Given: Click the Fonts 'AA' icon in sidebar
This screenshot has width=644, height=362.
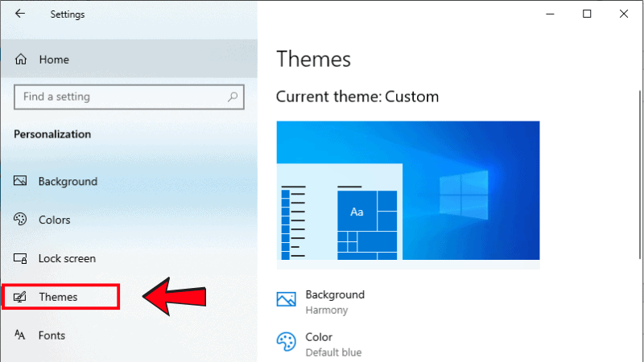Looking at the screenshot, I should (x=22, y=335).
